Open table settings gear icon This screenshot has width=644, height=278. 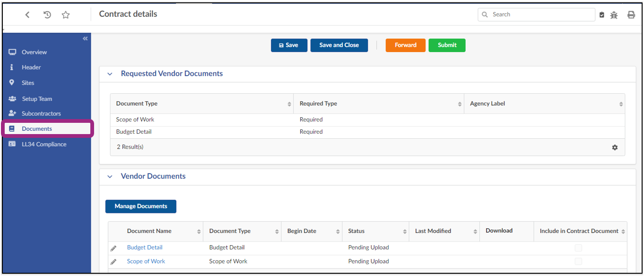615,147
